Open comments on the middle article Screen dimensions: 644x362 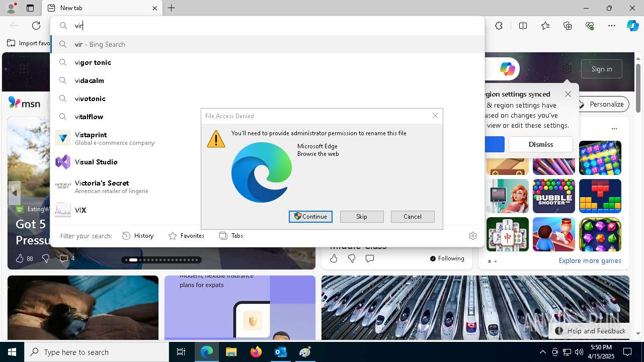pyautogui.click(x=370, y=258)
